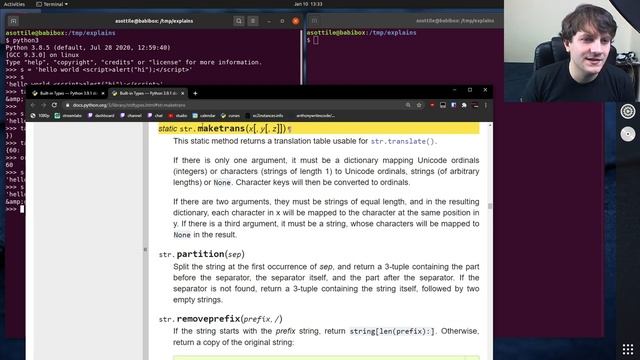Open the studio bookmark
640x360 pixels.
178,116
